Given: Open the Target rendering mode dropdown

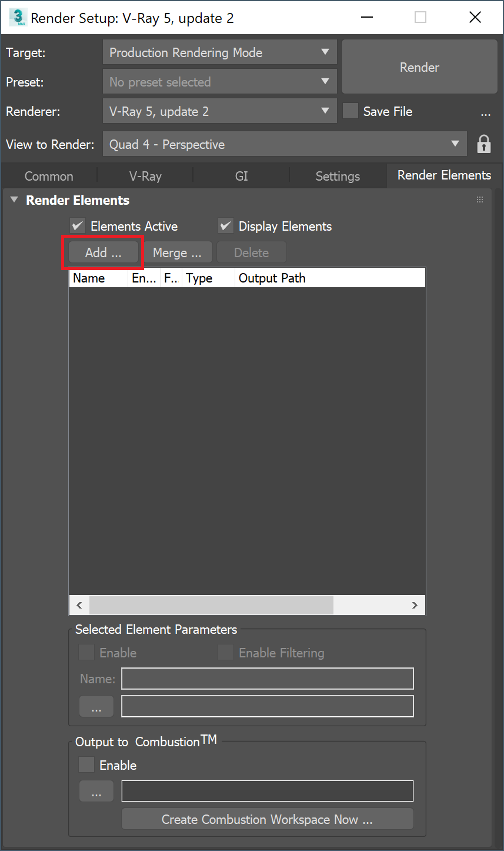Looking at the screenshot, I should click(x=219, y=52).
